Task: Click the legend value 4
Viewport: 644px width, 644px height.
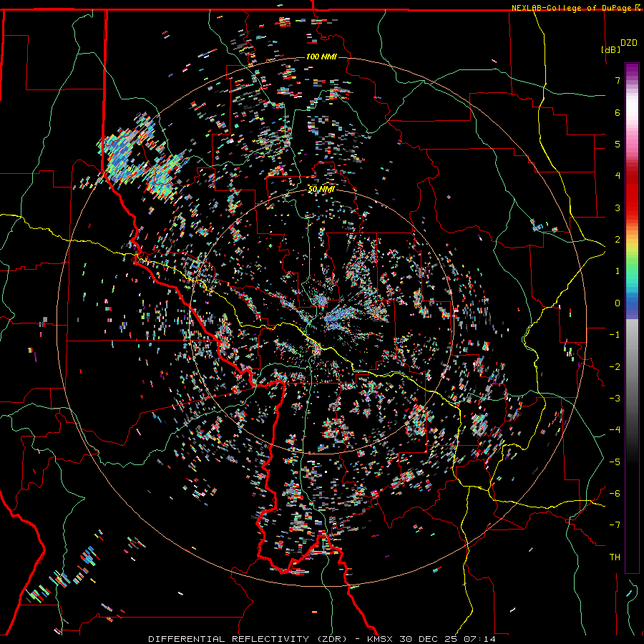Action: (618, 176)
